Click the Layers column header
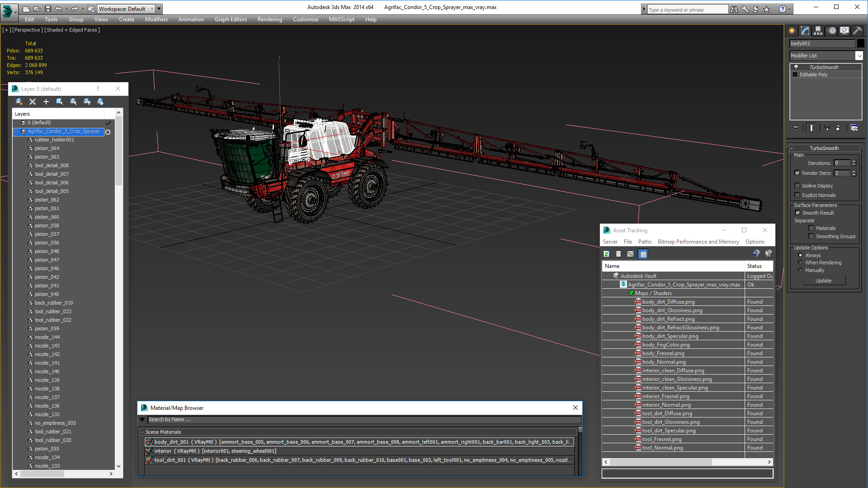The height and width of the screenshot is (488, 868). tap(59, 114)
